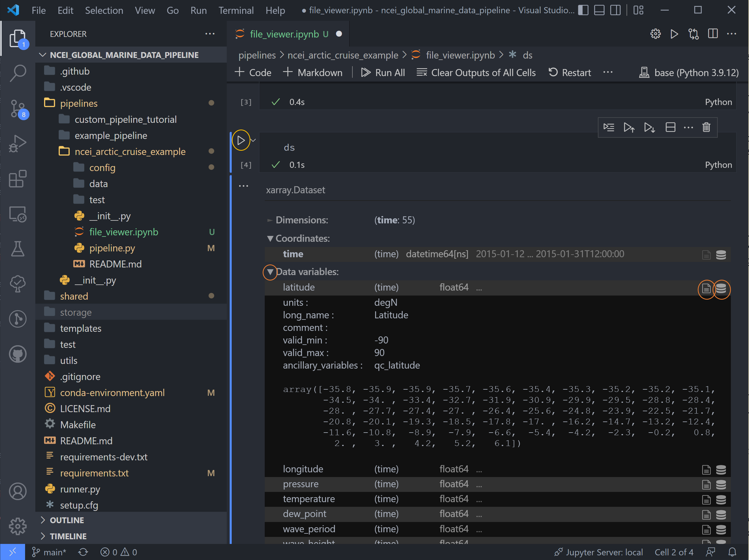This screenshot has width=749, height=560.
Task: Open notebook settings gear in editor toolbar
Action: tap(656, 34)
